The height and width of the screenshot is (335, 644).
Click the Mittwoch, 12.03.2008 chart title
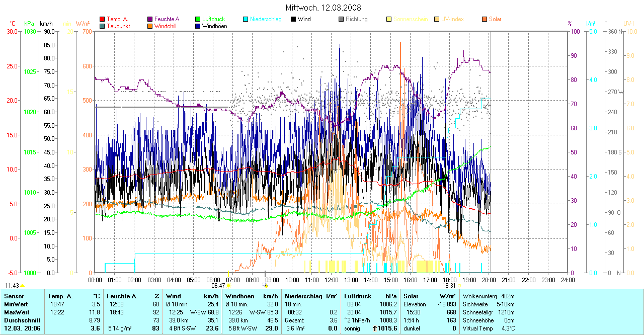(323, 8)
